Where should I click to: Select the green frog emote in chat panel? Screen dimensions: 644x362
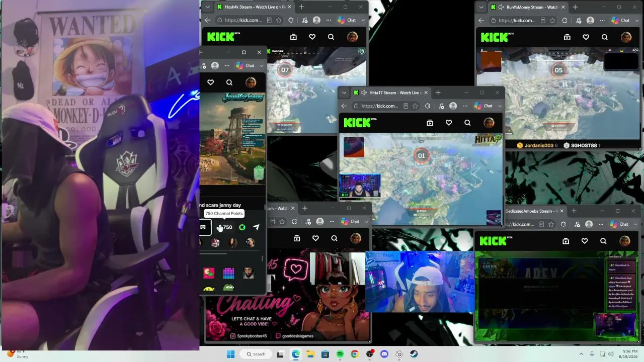[229, 288]
